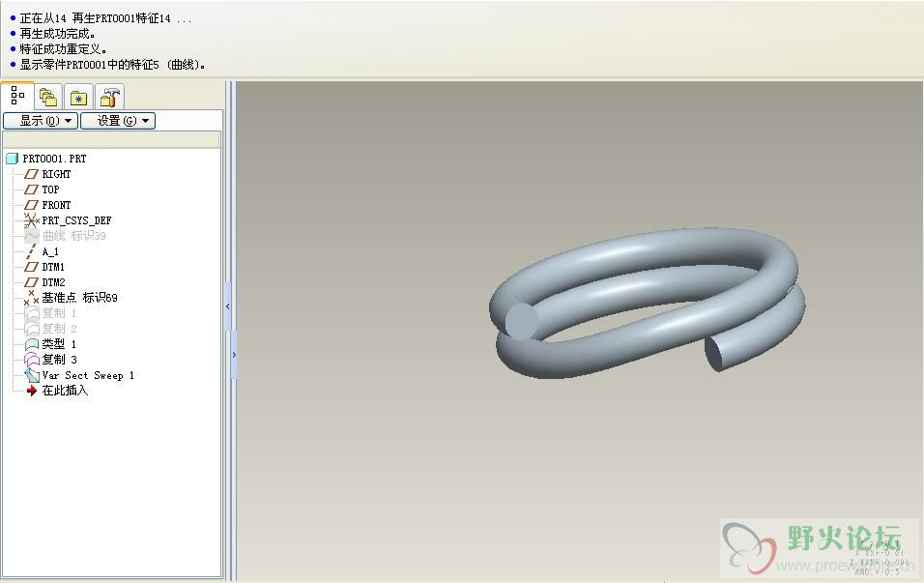Collapse the navigator panel using sash arrow

227,306
